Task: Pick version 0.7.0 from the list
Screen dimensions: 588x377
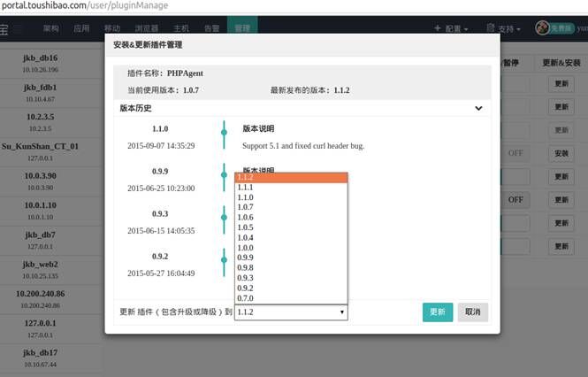Action: tap(291, 298)
